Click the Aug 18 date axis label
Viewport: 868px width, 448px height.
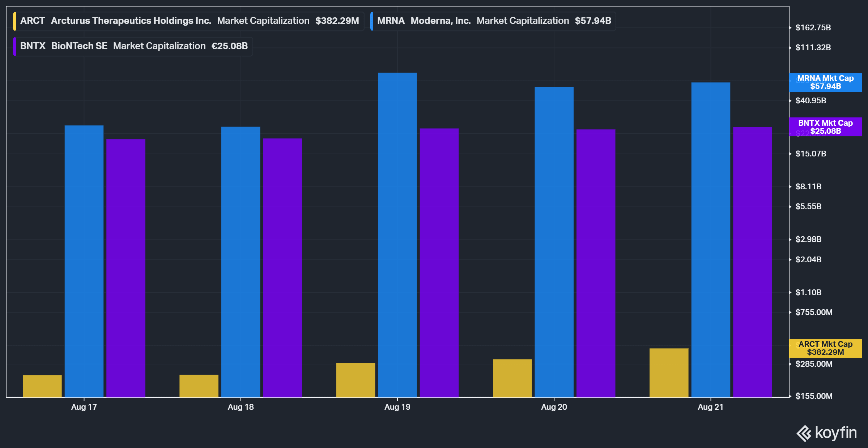241,407
